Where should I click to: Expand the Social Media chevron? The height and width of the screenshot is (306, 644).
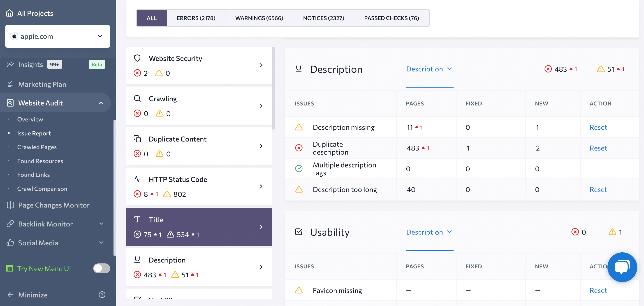[101, 243]
